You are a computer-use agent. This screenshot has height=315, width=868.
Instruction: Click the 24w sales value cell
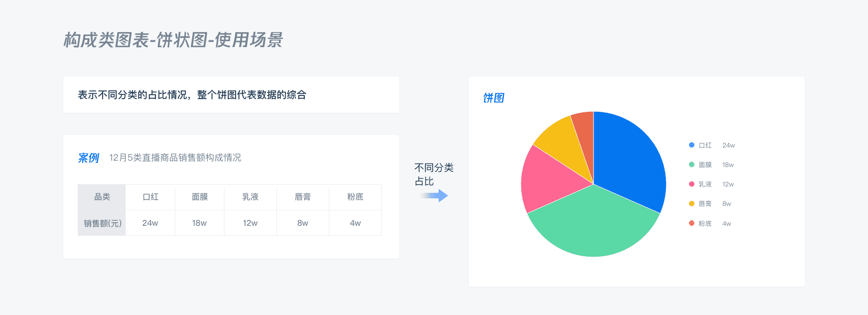pos(150,223)
